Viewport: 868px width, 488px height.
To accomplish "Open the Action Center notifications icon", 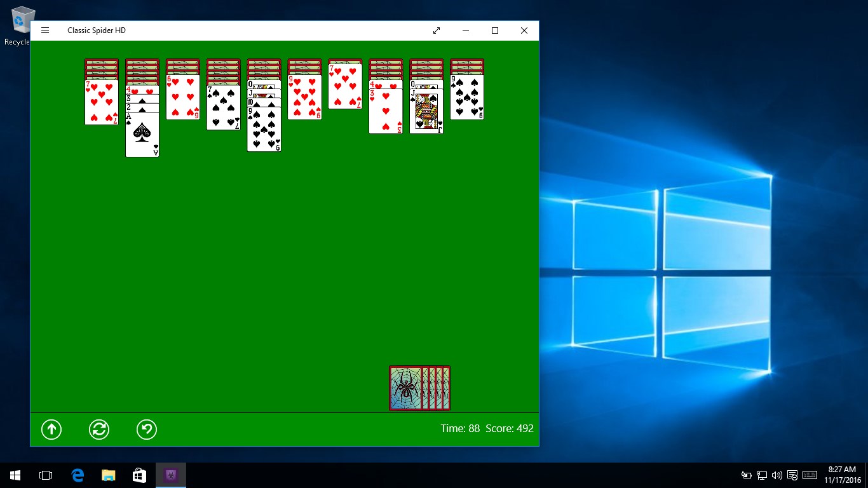I will 792,475.
